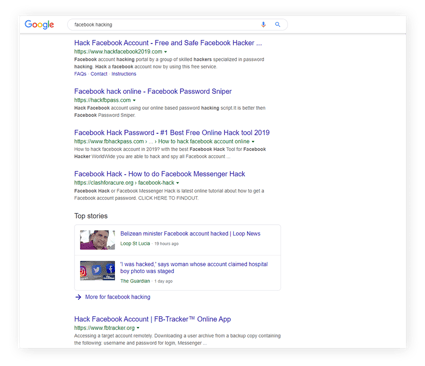The image size is (425, 366).
Task: Open 'Facebook Hack Password - #1 Best Free' result
Action: (x=172, y=133)
